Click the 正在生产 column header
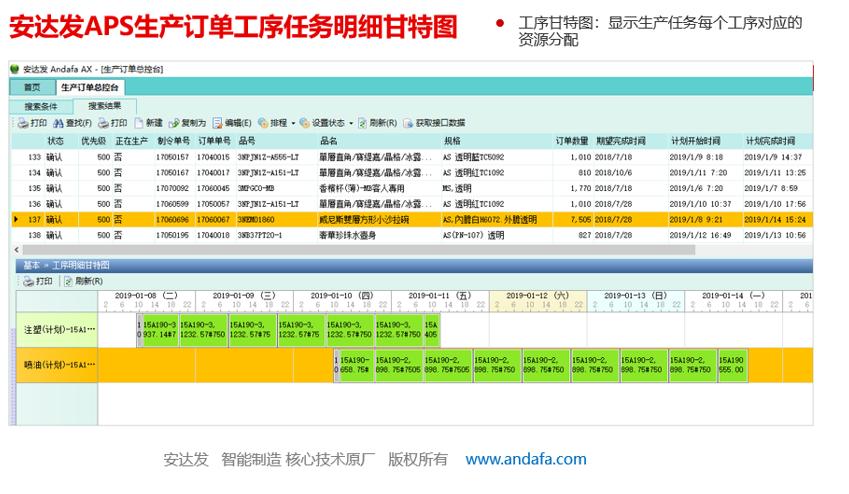The image size is (849, 494). coord(132,141)
